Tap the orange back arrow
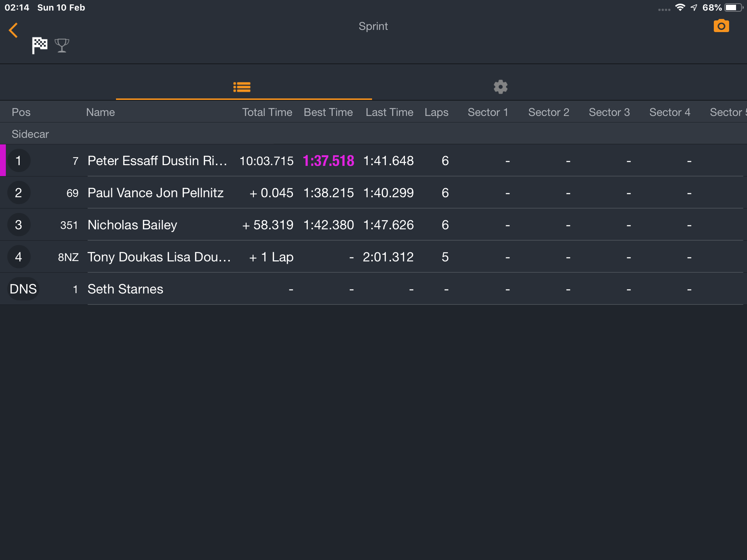Image resolution: width=747 pixels, height=560 pixels. (13, 30)
